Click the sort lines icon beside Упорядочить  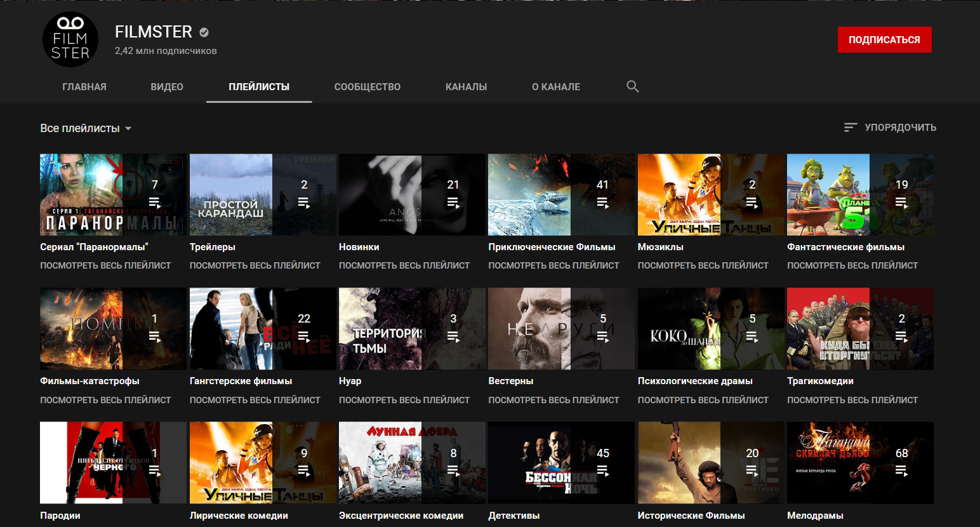(x=850, y=128)
